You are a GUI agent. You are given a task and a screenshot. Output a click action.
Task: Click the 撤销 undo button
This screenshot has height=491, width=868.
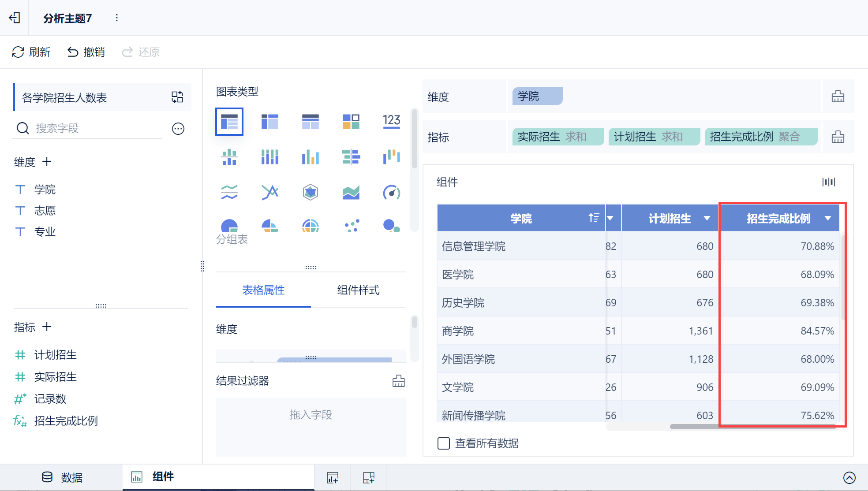point(86,52)
